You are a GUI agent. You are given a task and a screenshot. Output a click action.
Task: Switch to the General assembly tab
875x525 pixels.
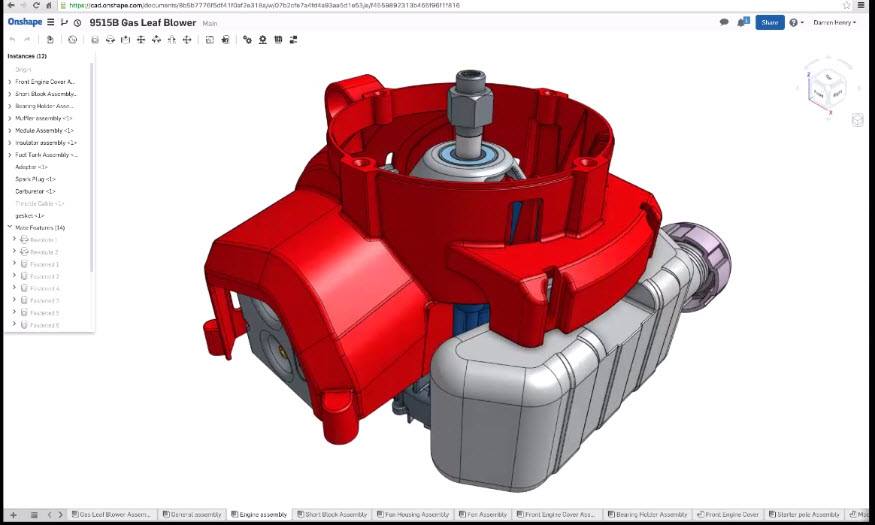click(x=192, y=514)
